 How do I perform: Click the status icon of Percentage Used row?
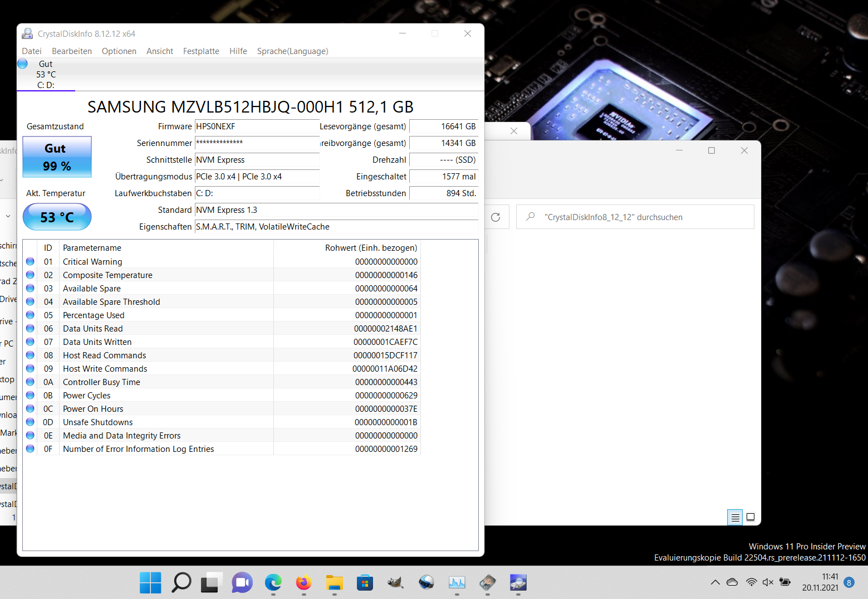point(30,315)
